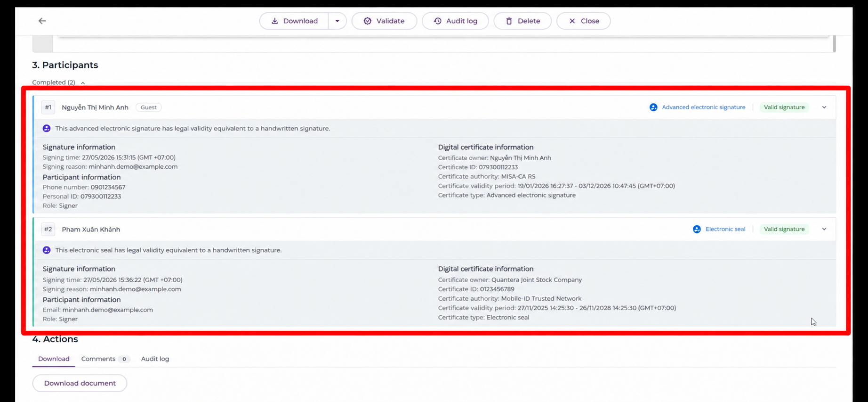Open the Audit log from the toolbar

coord(455,21)
